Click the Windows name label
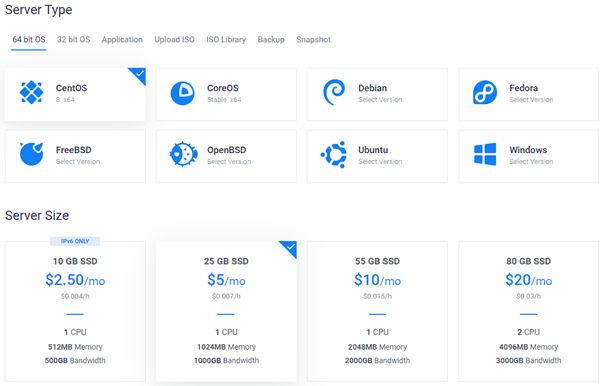 [x=528, y=150]
